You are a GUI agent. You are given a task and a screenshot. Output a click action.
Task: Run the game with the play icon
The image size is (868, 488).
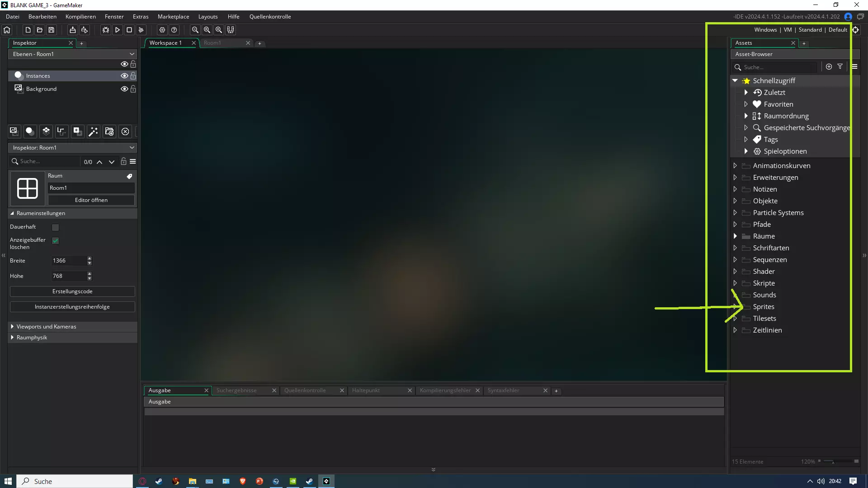[x=117, y=30]
